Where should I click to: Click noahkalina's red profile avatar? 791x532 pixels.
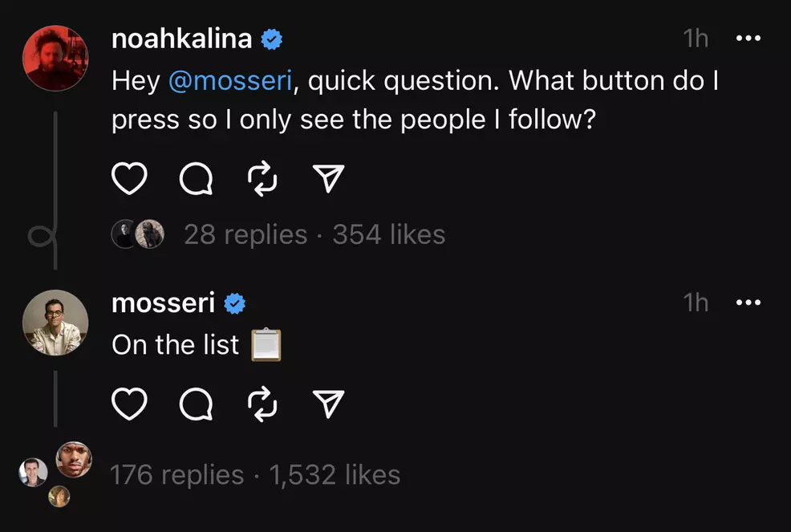point(55,58)
